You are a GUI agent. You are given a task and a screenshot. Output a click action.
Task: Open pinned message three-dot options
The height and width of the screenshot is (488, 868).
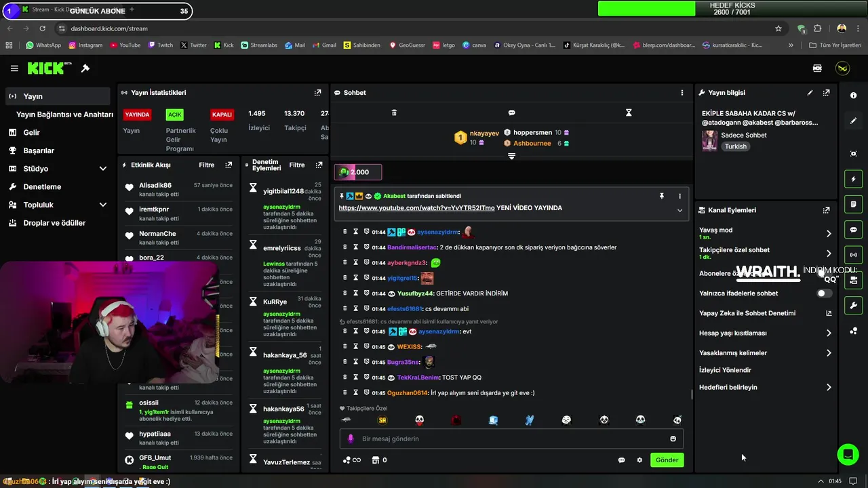click(x=679, y=196)
